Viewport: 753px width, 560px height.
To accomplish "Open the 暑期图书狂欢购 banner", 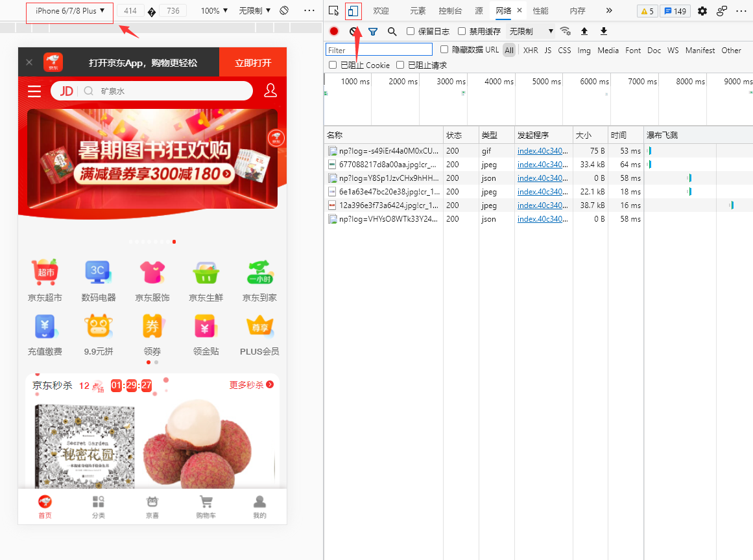I will (x=152, y=159).
